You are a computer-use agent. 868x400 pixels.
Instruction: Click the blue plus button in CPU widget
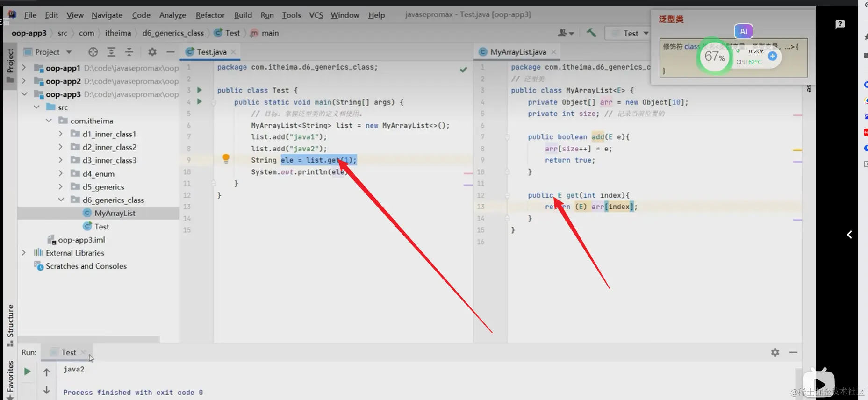pos(773,56)
